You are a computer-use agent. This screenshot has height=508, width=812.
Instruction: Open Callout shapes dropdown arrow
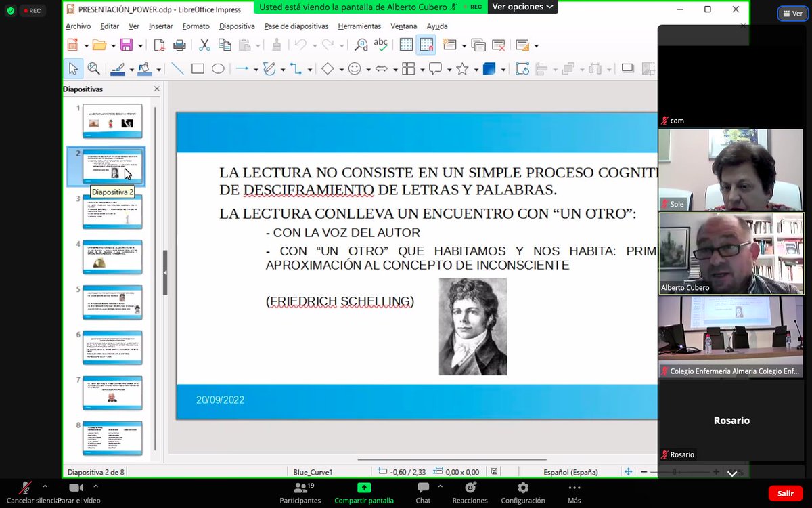[449, 69]
